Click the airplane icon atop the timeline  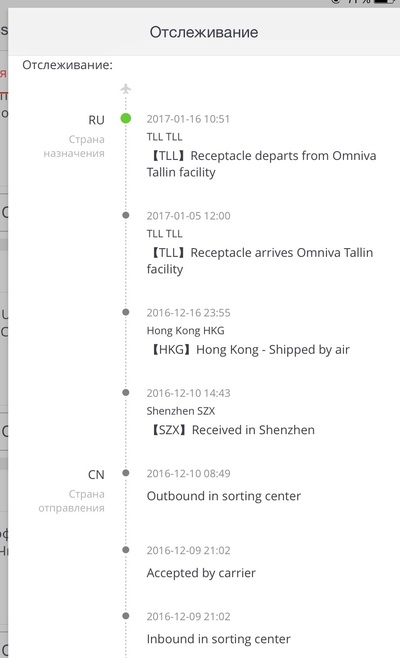click(125, 89)
